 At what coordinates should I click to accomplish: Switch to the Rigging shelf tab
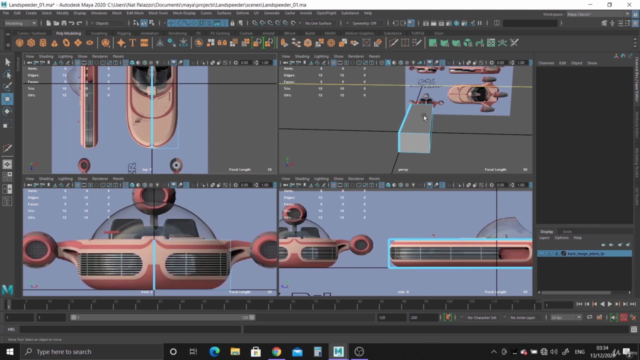[124, 33]
